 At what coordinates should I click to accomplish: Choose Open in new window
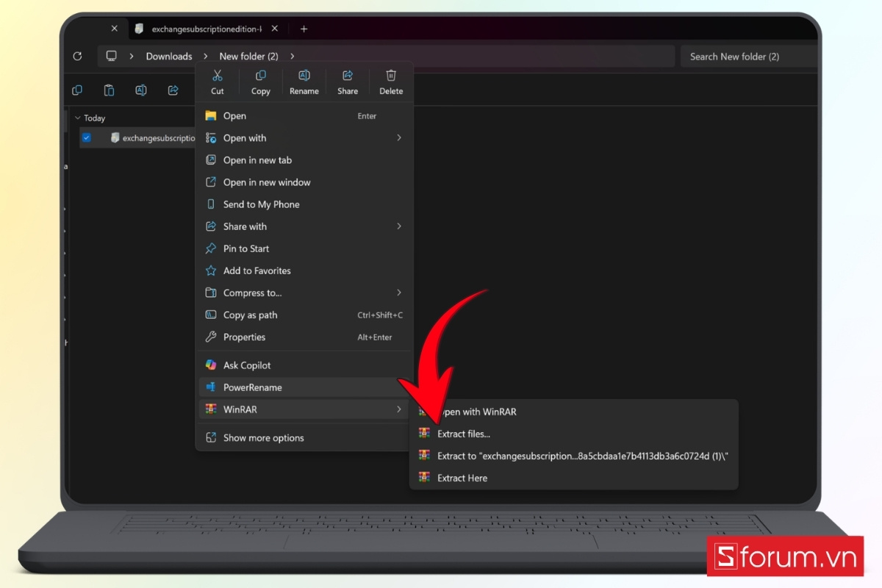304,182
